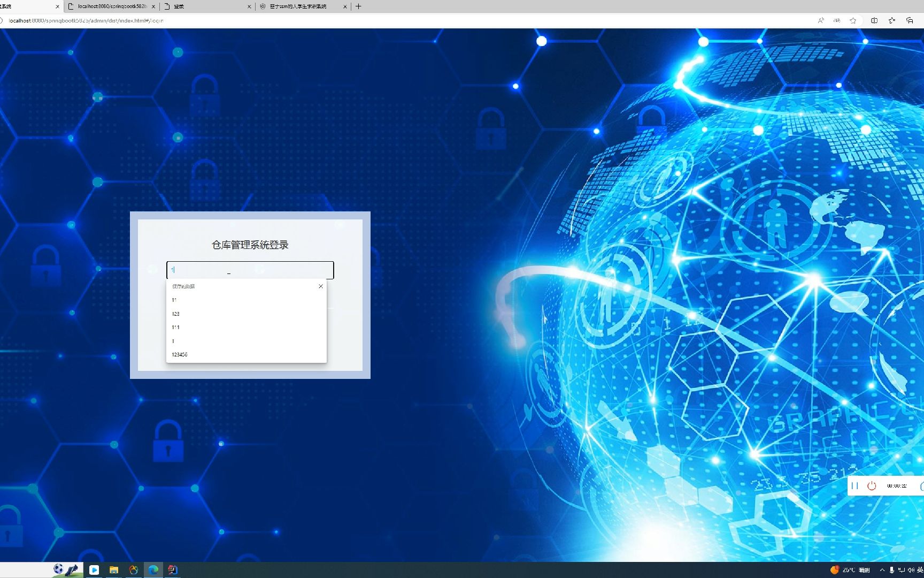Close the 基于ssm tab
This screenshot has height=578, width=924.
tap(345, 6)
